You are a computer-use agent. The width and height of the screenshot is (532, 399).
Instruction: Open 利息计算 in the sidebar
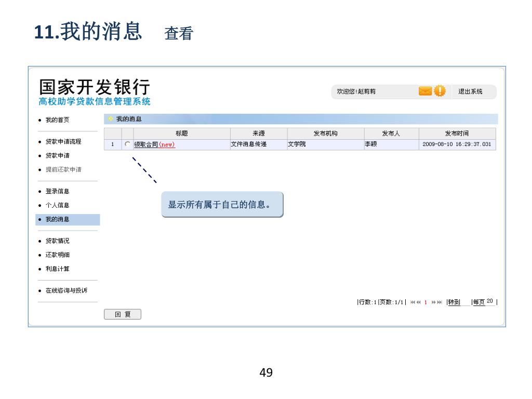(57, 269)
